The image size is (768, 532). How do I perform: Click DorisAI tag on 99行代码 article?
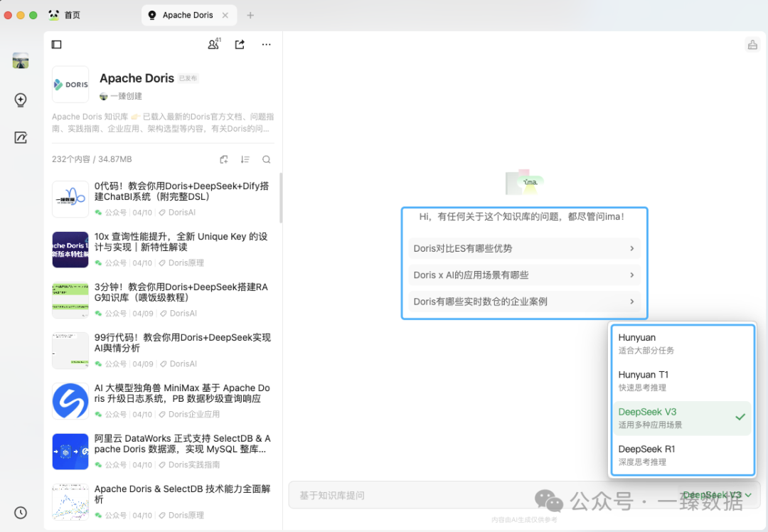178,363
